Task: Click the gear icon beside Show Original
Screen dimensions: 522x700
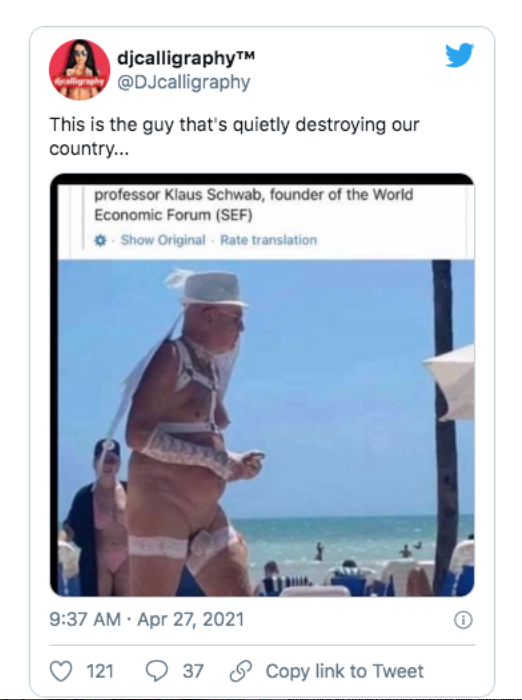Action: pos(100,240)
